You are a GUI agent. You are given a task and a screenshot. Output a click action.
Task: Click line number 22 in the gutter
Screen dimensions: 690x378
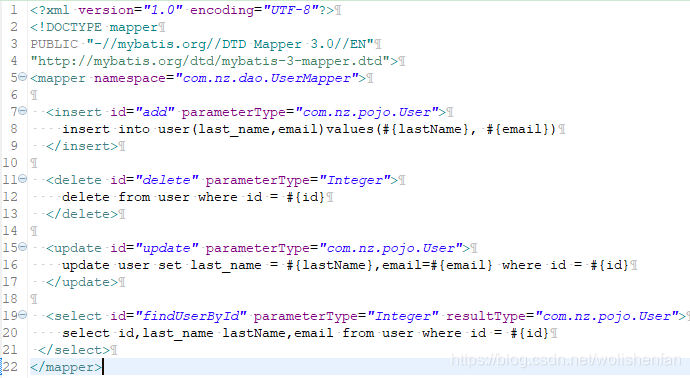coord(11,367)
